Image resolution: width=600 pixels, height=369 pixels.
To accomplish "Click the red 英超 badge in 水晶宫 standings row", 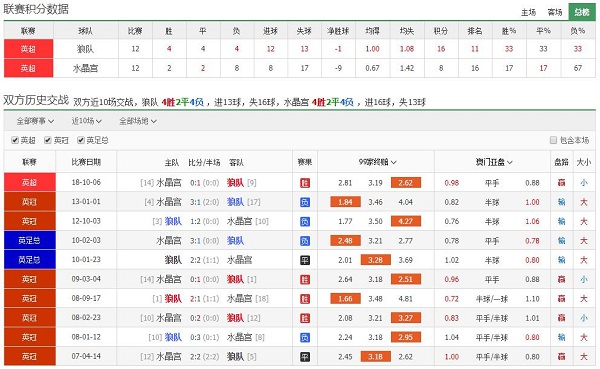I will click(x=29, y=68).
